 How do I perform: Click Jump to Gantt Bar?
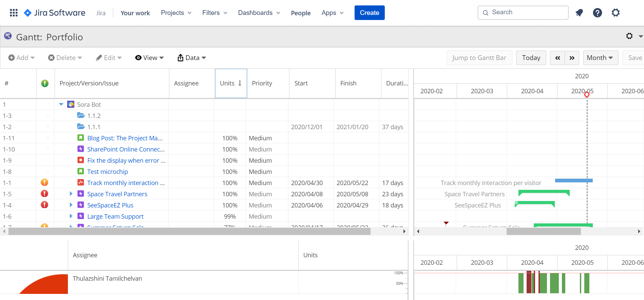479,58
